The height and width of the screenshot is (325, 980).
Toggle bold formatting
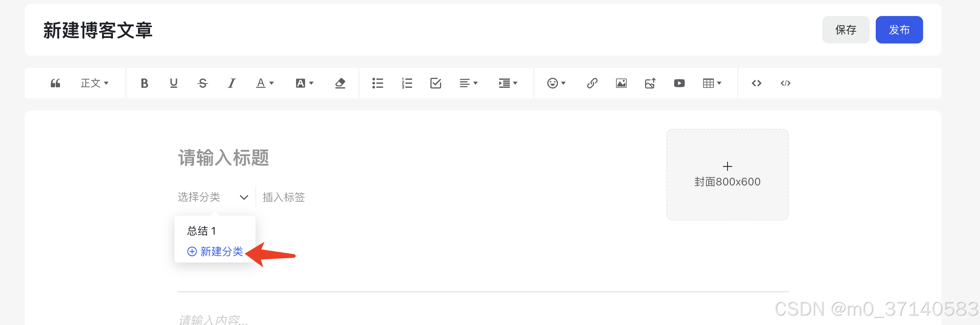pos(144,83)
